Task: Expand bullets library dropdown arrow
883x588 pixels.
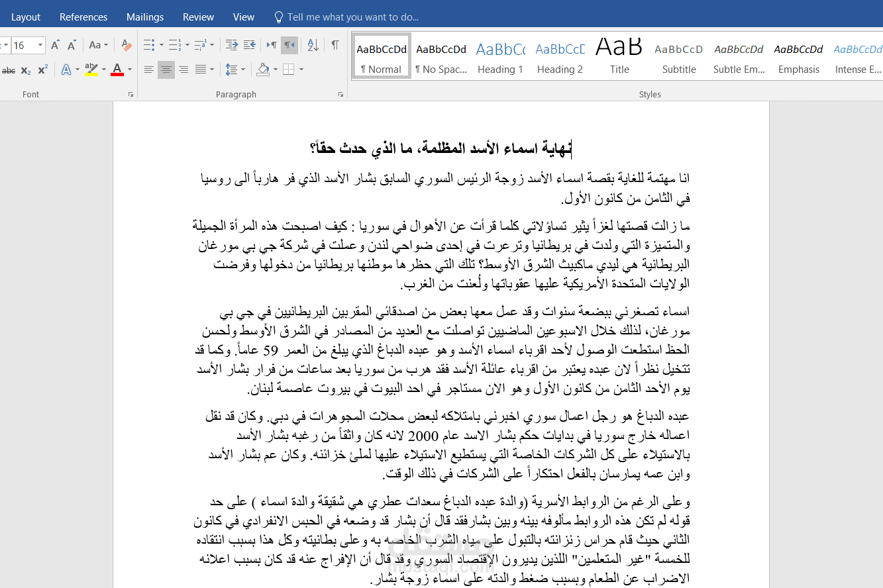Action: 161,45
